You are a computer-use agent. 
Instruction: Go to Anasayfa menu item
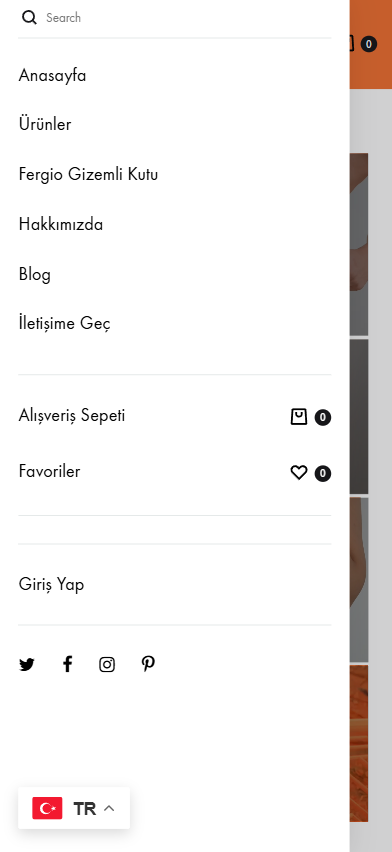click(52, 76)
